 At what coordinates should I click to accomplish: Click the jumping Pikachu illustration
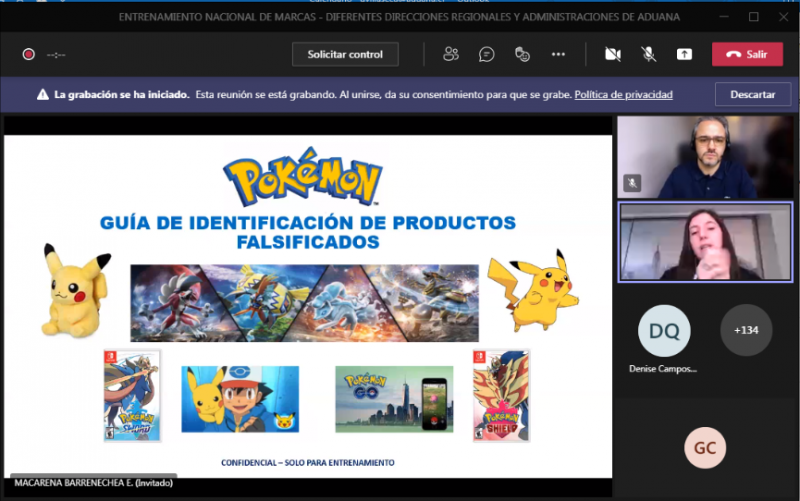pyautogui.click(x=533, y=291)
